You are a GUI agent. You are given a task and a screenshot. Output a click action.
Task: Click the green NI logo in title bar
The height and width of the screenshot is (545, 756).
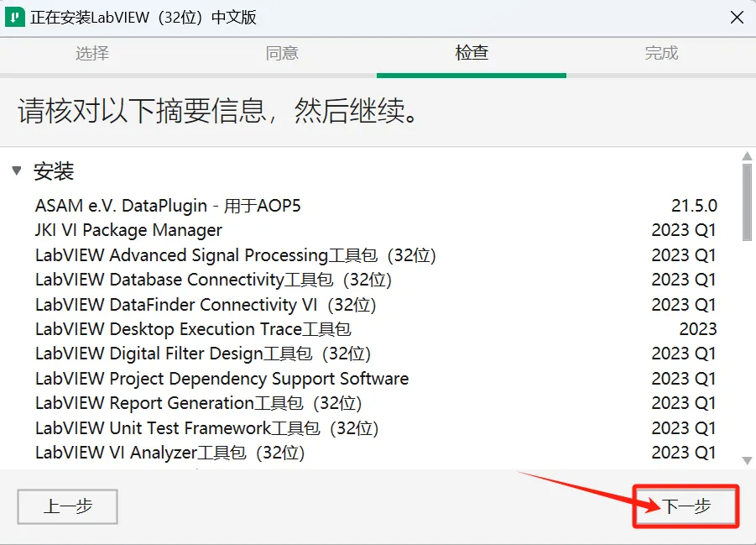click(14, 18)
